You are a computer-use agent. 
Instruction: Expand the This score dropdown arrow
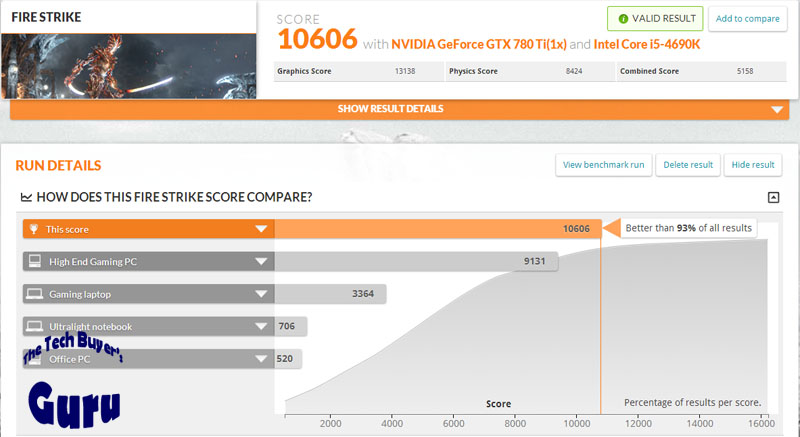point(261,229)
